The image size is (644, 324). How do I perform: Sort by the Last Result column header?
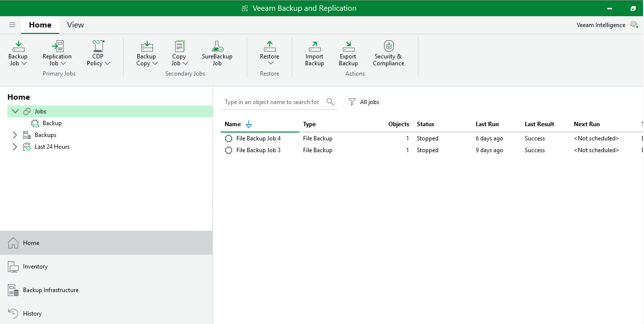pyautogui.click(x=540, y=124)
